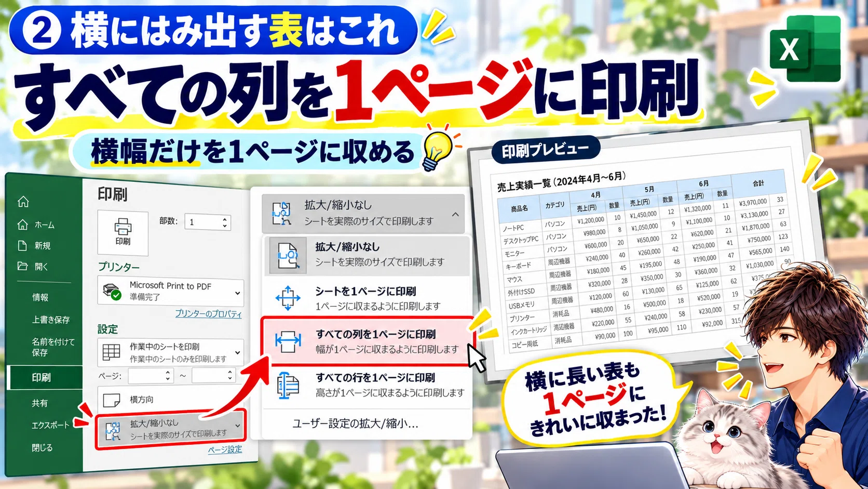Select すべての列を1ページに印刷 option
The height and width of the screenshot is (489, 868).
coord(368,341)
